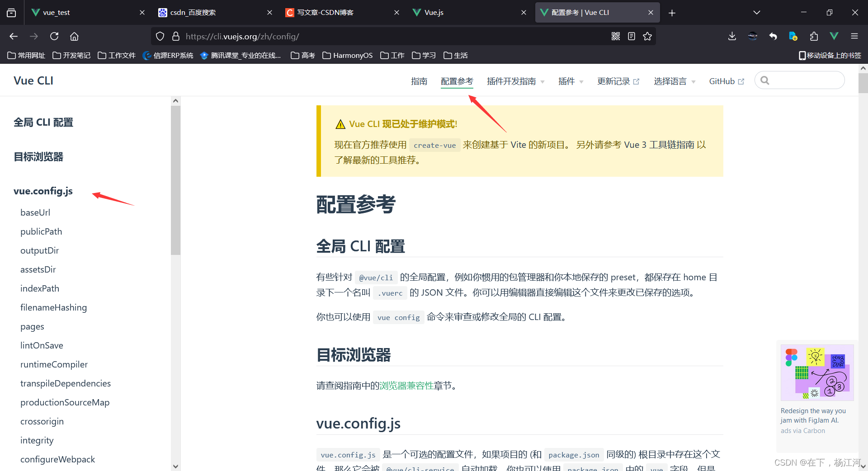The height and width of the screenshot is (471, 868).
Task: Click the FigJam ad thumbnail
Action: click(817, 372)
